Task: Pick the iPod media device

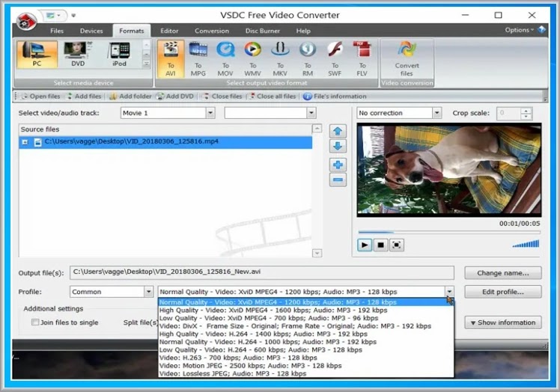Action: coord(119,55)
